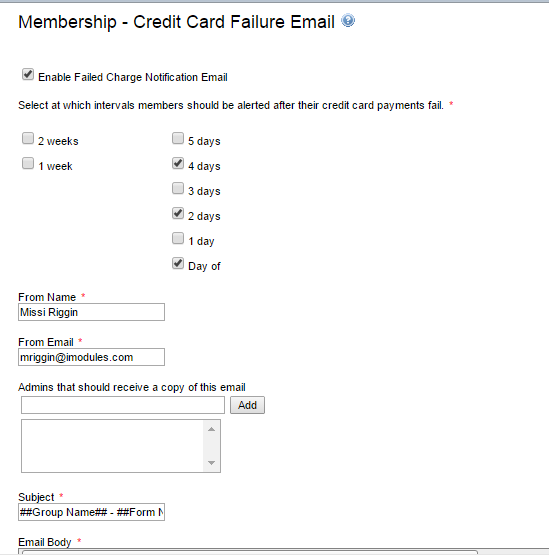Viewport: 549px width, 555px height.
Task: Click the Day of label text
Action: 204,266
